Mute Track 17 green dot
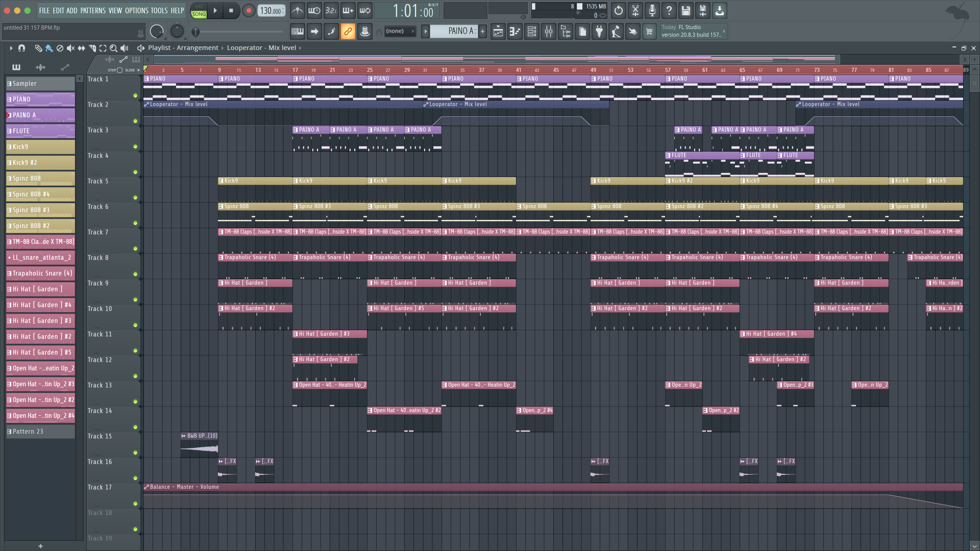980x551 pixels. tap(135, 504)
